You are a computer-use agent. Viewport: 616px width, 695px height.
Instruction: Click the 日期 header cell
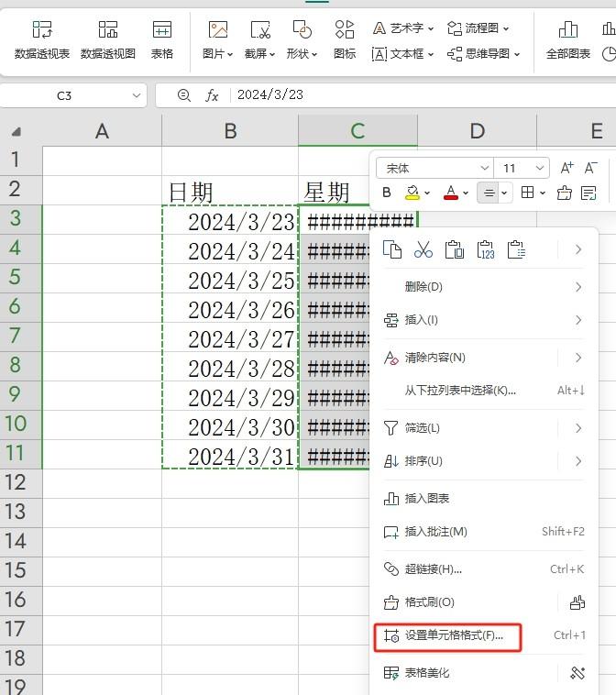tap(230, 191)
